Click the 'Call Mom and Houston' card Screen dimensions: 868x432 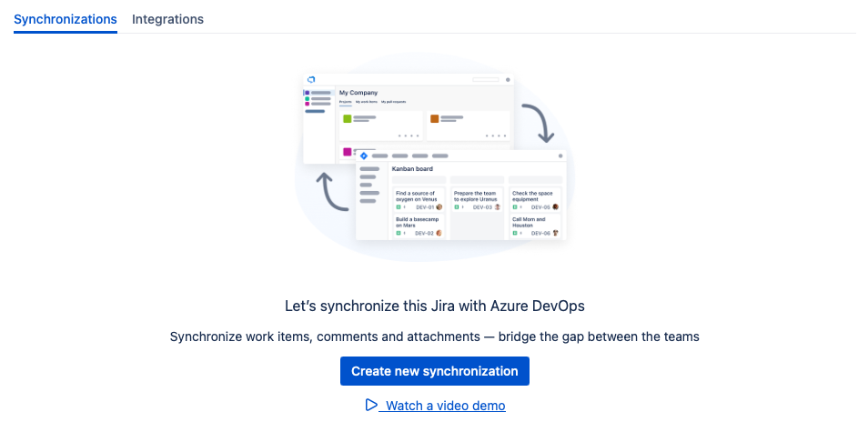coord(535,226)
